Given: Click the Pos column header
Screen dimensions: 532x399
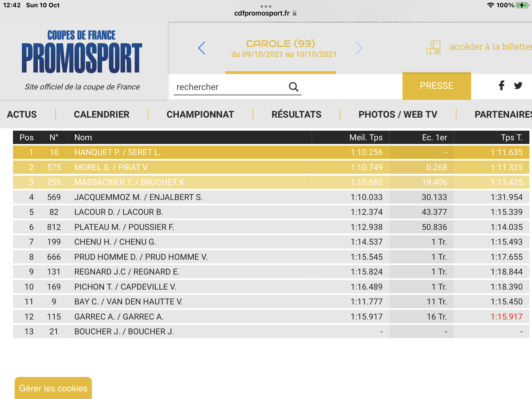Looking at the screenshot, I should (x=27, y=137).
